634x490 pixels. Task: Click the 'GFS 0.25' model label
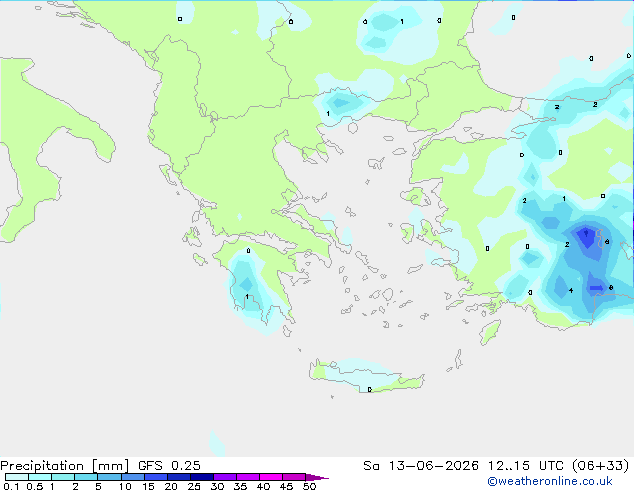[169, 466]
